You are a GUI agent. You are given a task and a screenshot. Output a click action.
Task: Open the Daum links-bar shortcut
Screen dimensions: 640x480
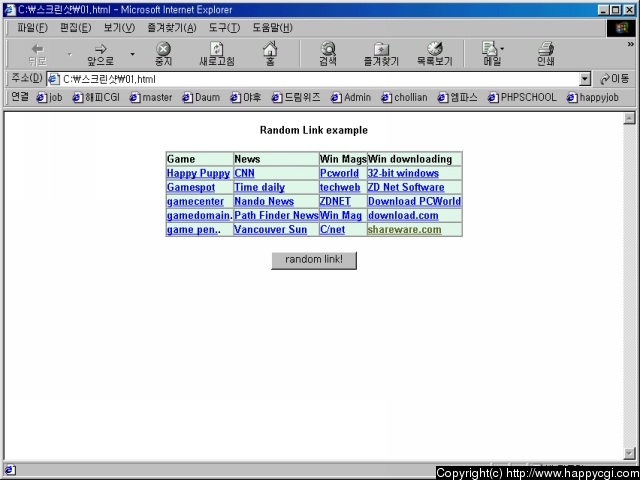click(201, 98)
